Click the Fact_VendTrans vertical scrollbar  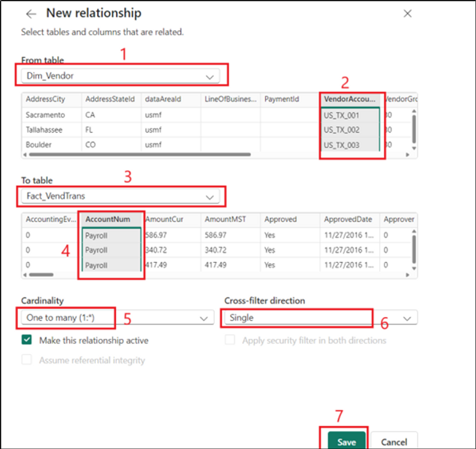(x=414, y=249)
